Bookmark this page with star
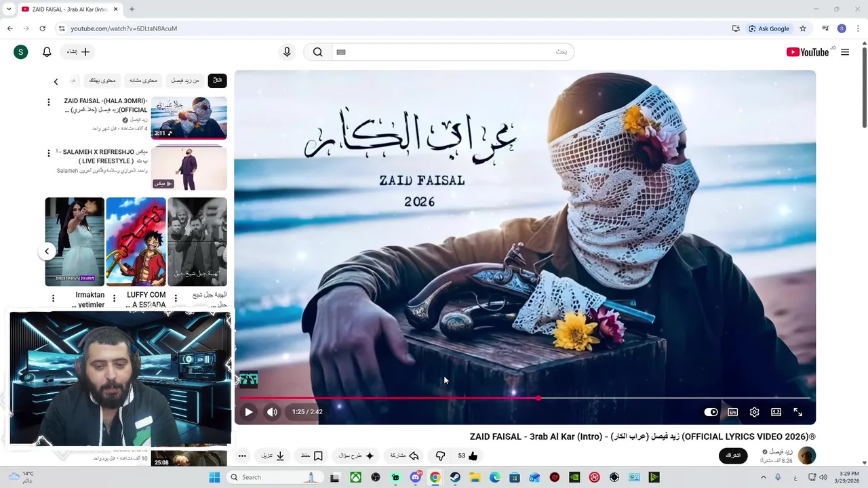Screen dimensions: 868x488 point(803,28)
